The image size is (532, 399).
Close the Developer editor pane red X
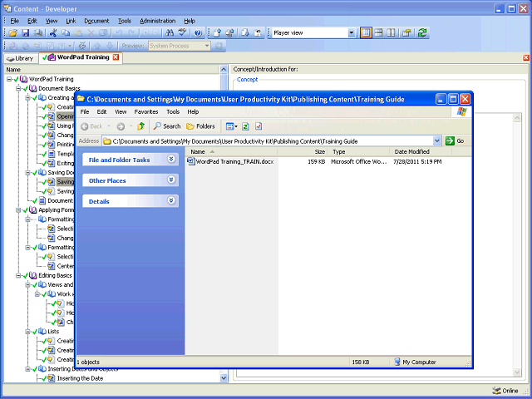526,57
